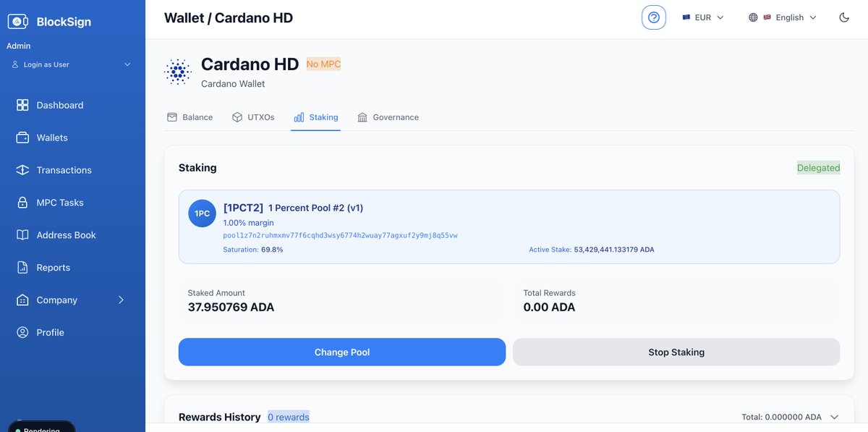Image resolution: width=868 pixels, height=432 pixels.
Task: Click the globe language icon
Action: coord(754,17)
